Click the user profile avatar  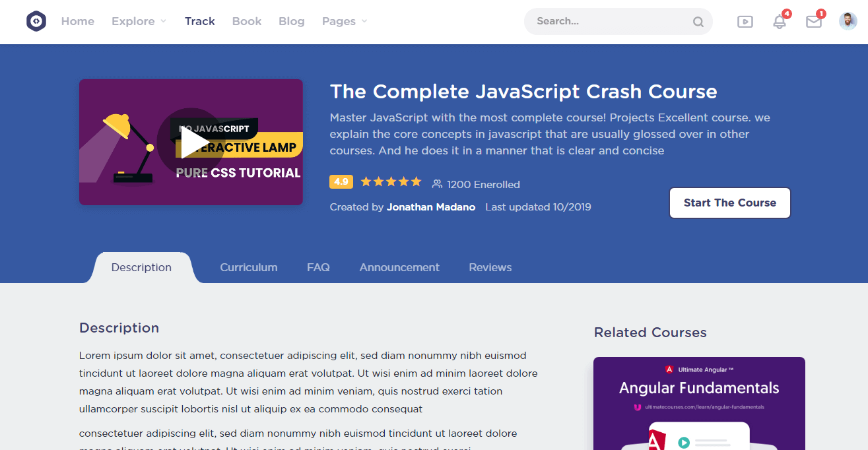coord(848,21)
